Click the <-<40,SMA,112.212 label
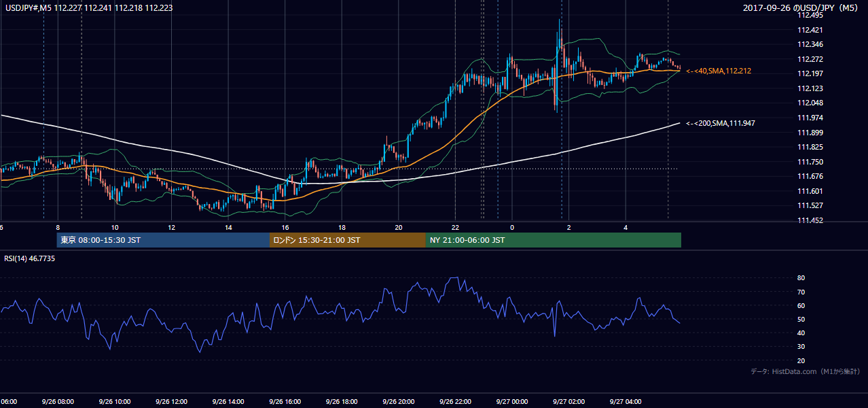 719,71
